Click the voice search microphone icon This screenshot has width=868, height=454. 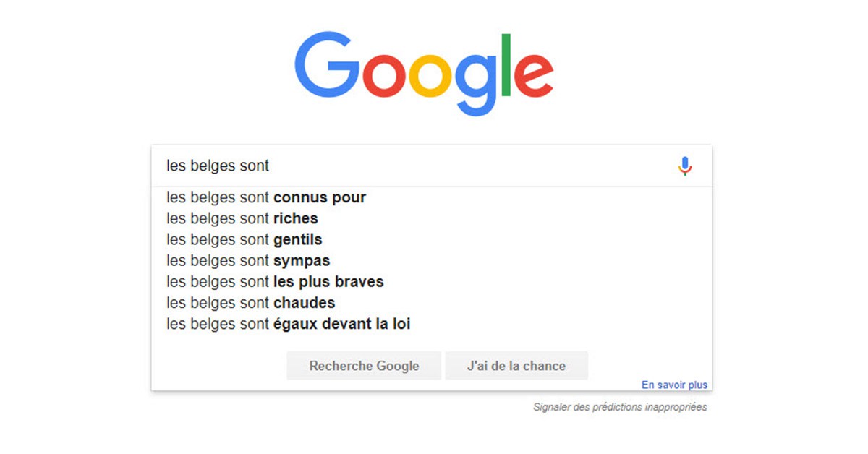[x=684, y=165]
